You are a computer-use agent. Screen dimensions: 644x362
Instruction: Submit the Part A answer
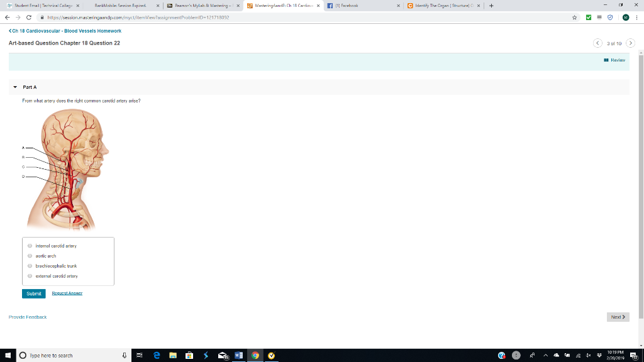pyautogui.click(x=34, y=293)
